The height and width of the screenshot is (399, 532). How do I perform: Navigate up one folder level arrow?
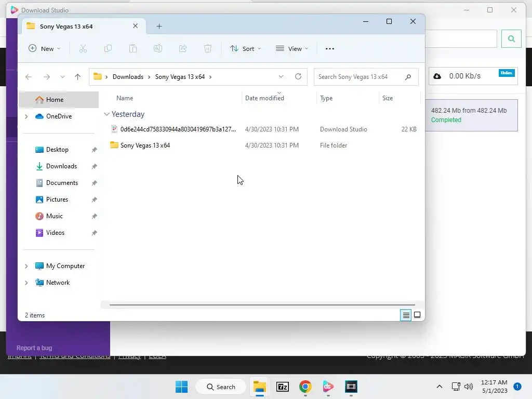(x=78, y=77)
